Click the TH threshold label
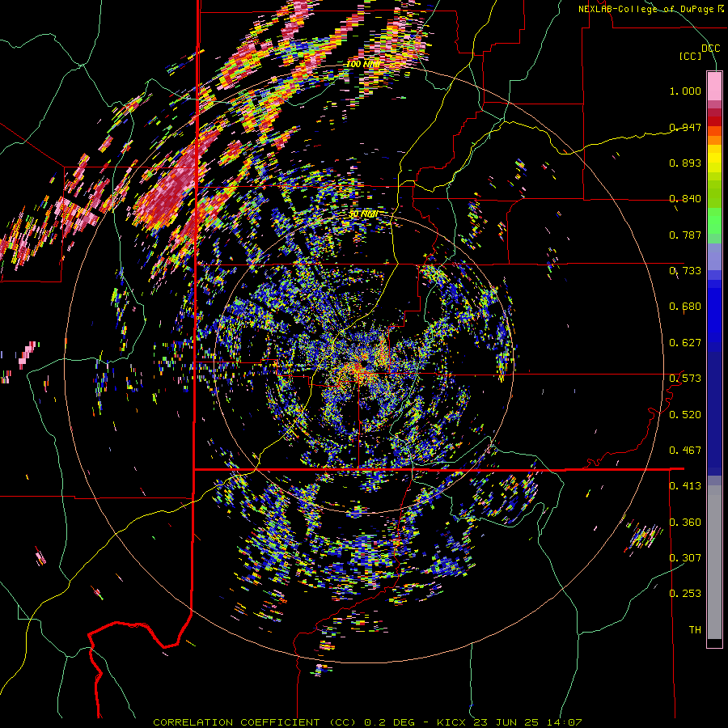728x728 pixels. coord(695,630)
